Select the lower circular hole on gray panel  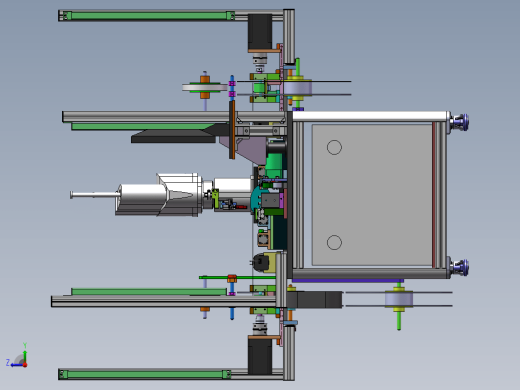[x=334, y=243]
